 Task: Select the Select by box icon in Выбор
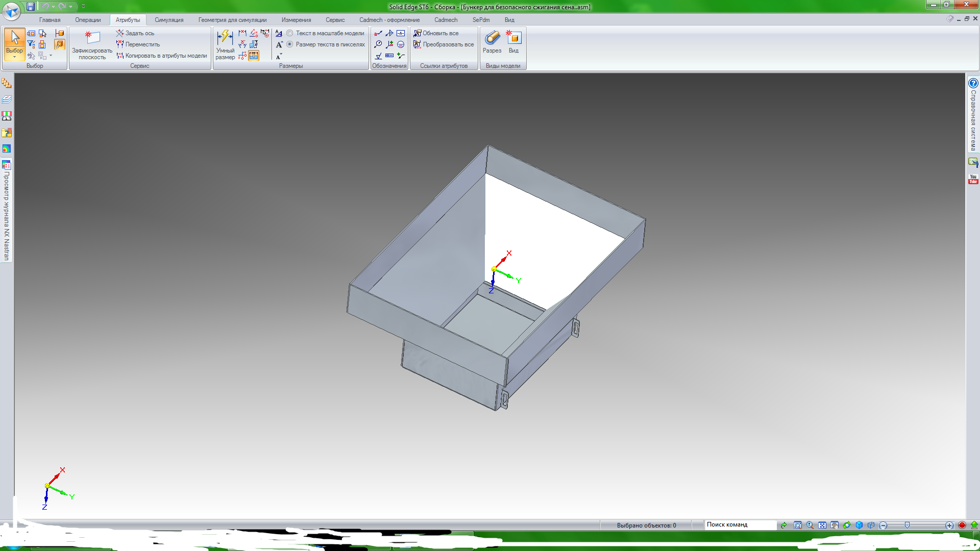click(31, 33)
